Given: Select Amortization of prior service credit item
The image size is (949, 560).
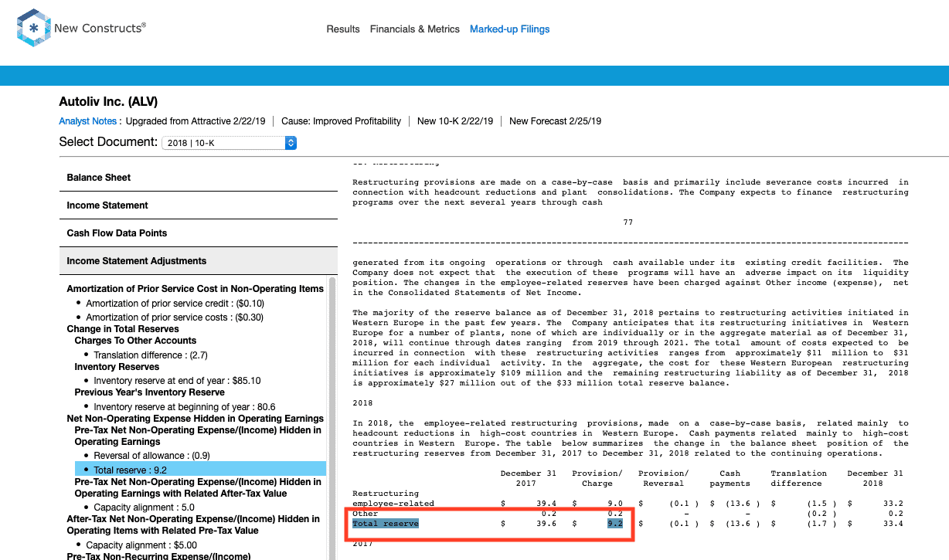Looking at the screenshot, I should click(x=175, y=304).
